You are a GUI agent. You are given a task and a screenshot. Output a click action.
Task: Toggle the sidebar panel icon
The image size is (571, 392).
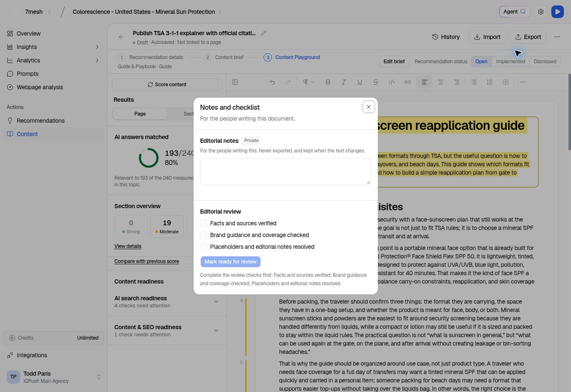click(x=235, y=82)
